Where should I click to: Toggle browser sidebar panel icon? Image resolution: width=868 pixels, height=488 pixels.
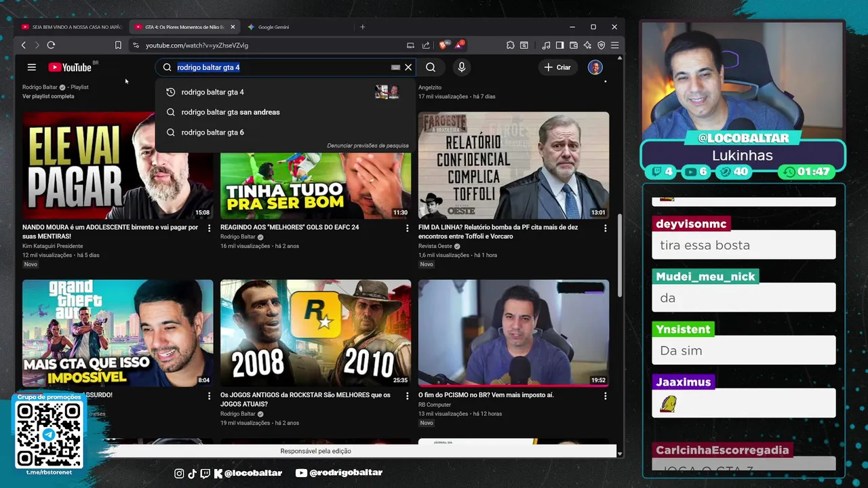click(x=560, y=45)
